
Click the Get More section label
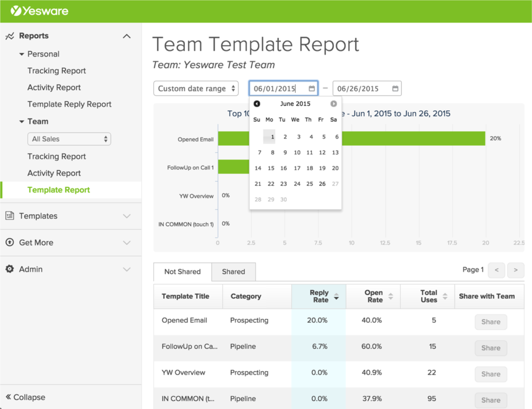point(36,242)
